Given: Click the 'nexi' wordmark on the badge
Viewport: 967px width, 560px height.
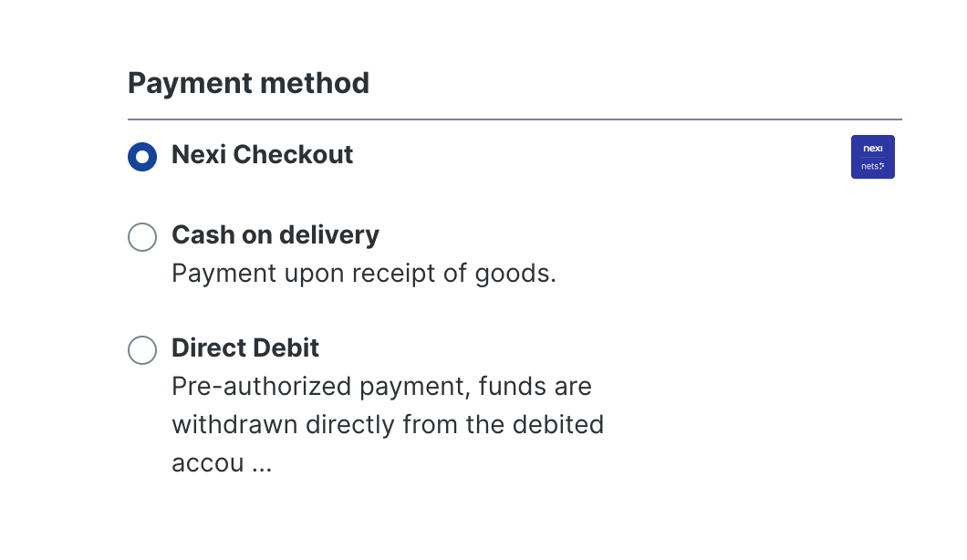Looking at the screenshot, I should (872, 149).
